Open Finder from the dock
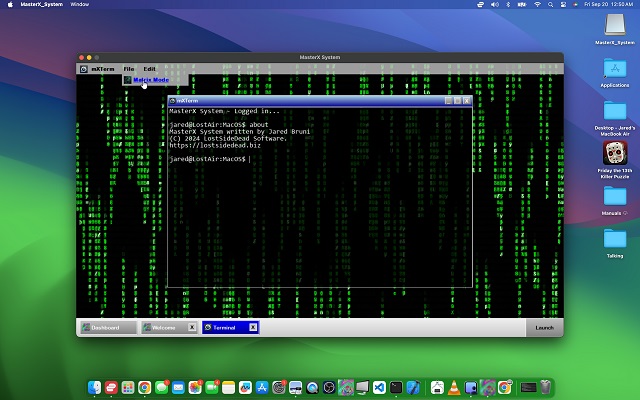Viewport: 640px width, 400px height. point(94,387)
